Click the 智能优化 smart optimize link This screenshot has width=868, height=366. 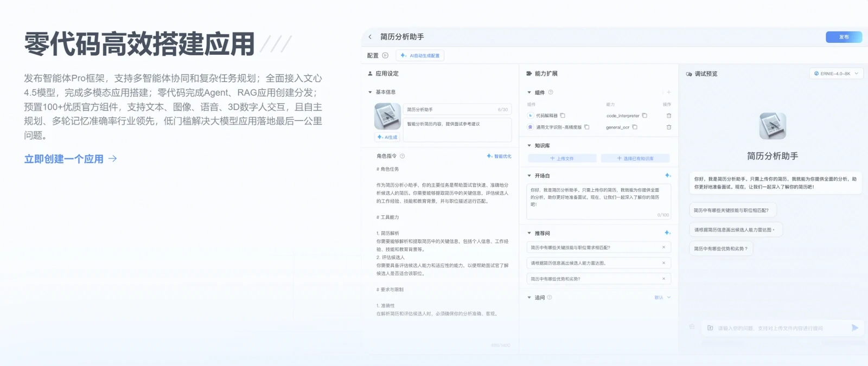click(499, 156)
